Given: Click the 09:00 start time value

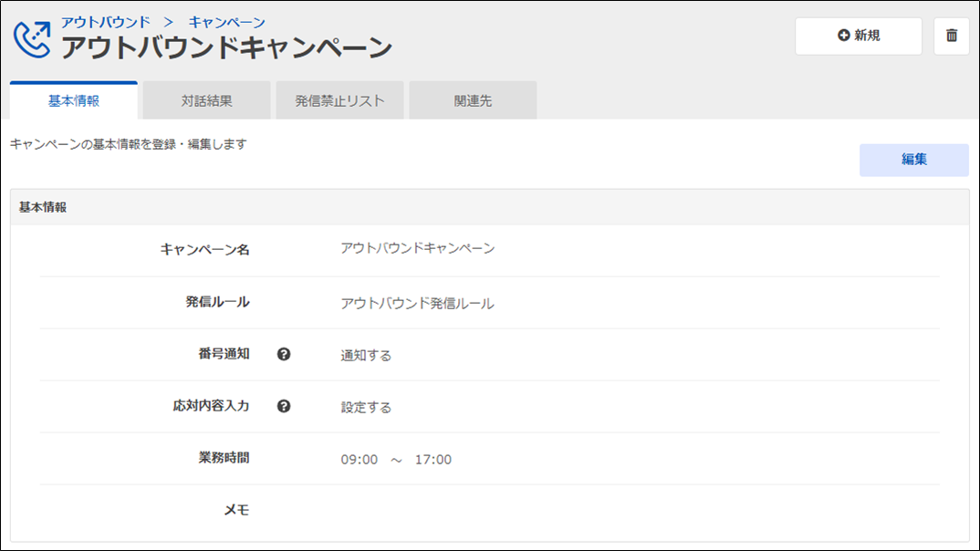Looking at the screenshot, I should pos(360,460).
